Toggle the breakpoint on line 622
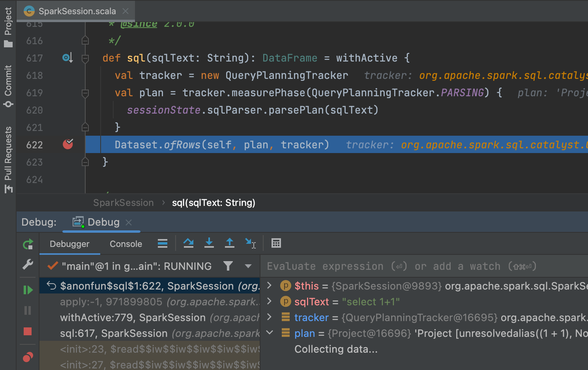The width and height of the screenshot is (588, 370). click(x=68, y=144)
